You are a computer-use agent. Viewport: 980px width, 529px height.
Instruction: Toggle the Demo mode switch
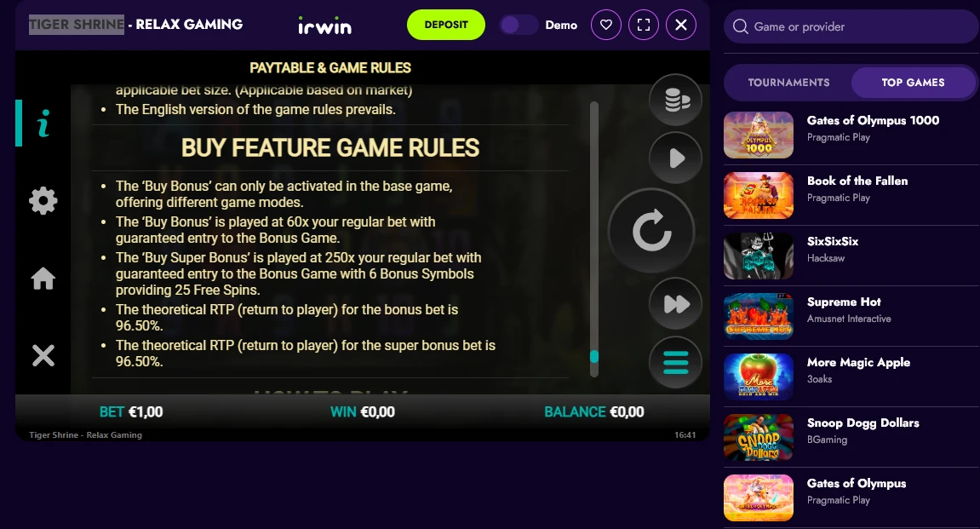[519, 25]
